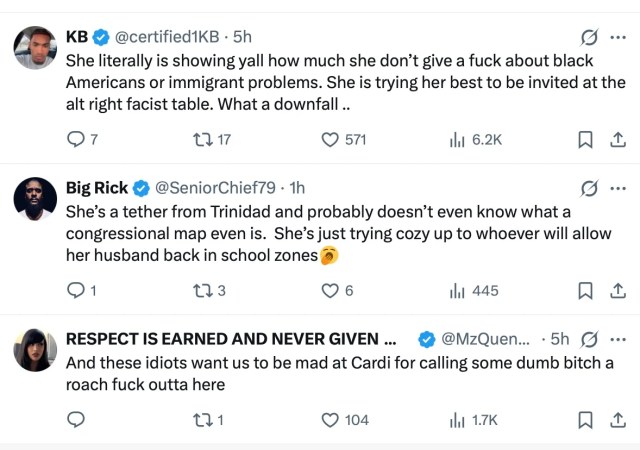640x450 pixels.
Task: Like Big Rick's tweet with 6 likes
Action: (337, 291)
